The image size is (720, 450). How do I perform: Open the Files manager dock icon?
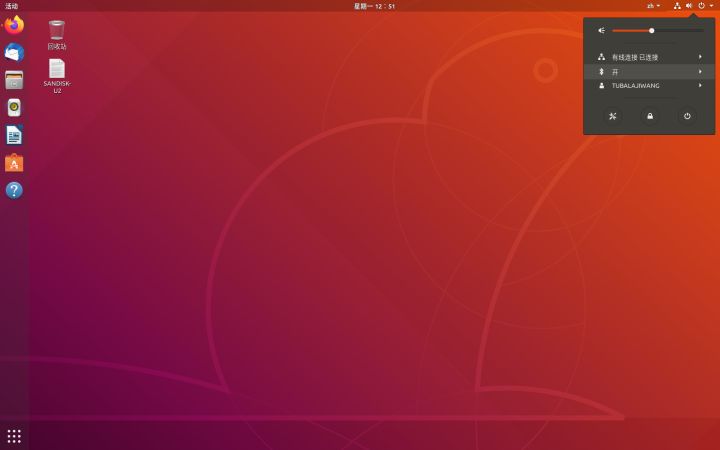[x=14, y=80]
